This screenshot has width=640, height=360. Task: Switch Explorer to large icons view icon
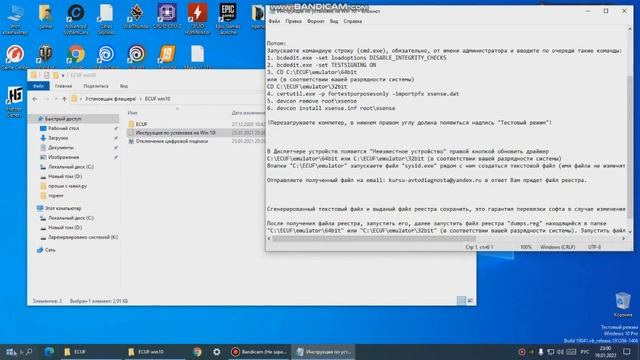click(x=470, y=301)
